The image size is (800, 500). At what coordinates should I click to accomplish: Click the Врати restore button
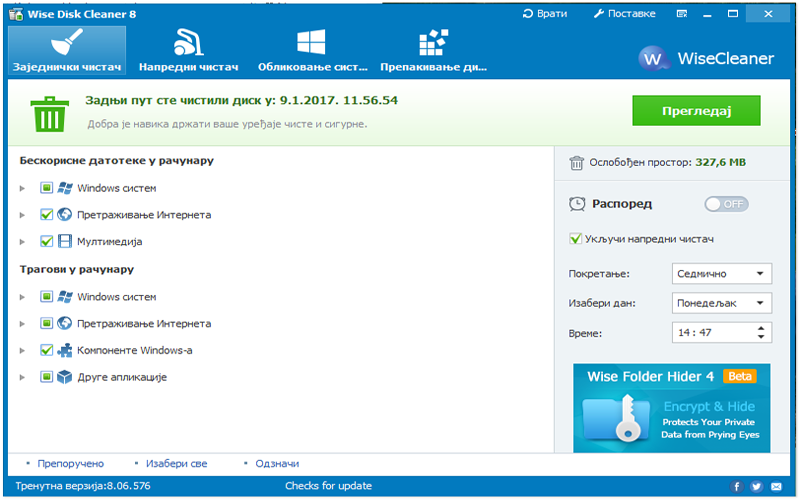click(x=545, y=14)
